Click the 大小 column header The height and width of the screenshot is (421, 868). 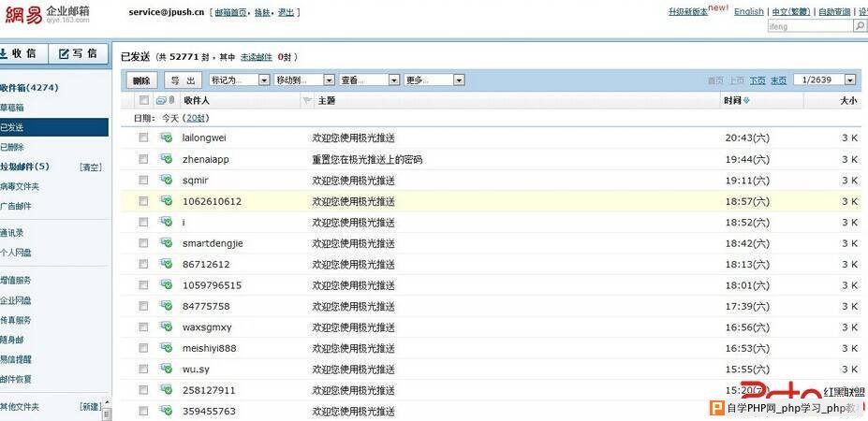point(848,101)
